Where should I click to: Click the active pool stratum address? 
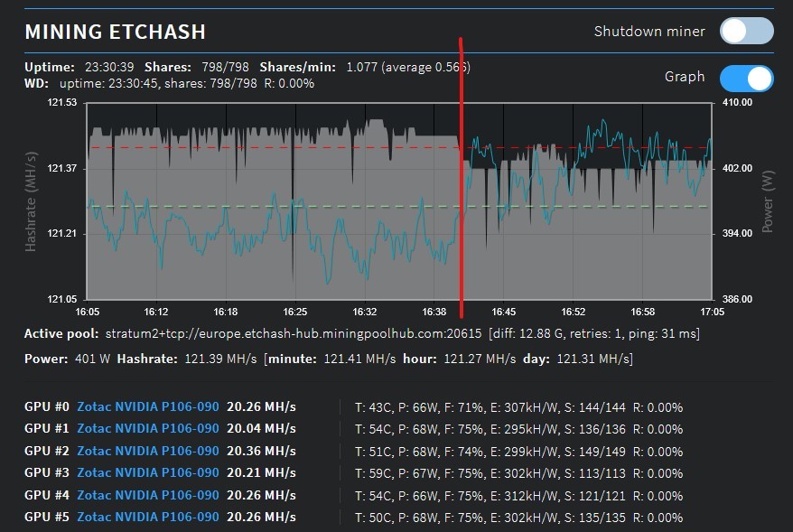pos(294,334)
